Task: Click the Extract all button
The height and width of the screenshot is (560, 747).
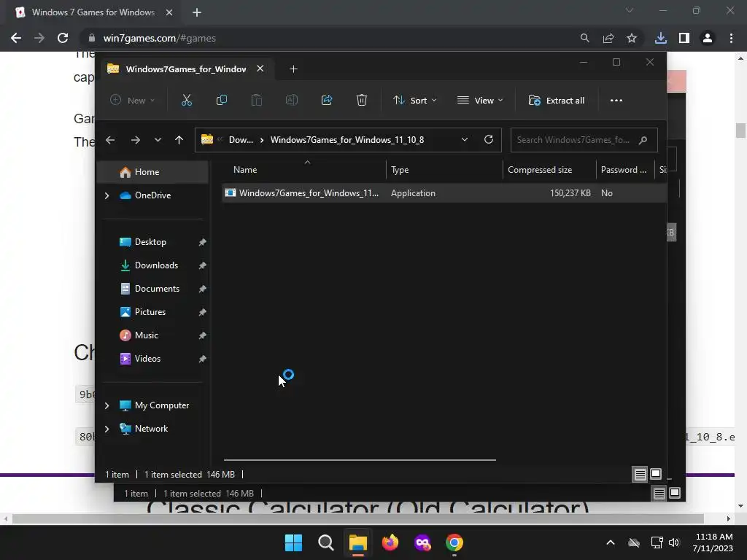Action: point(557,101)
